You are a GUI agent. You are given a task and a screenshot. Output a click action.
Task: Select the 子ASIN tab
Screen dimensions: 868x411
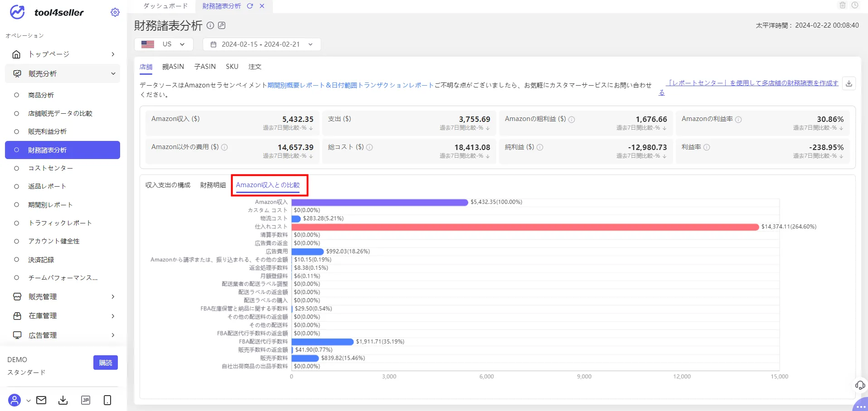pos(205,67)
